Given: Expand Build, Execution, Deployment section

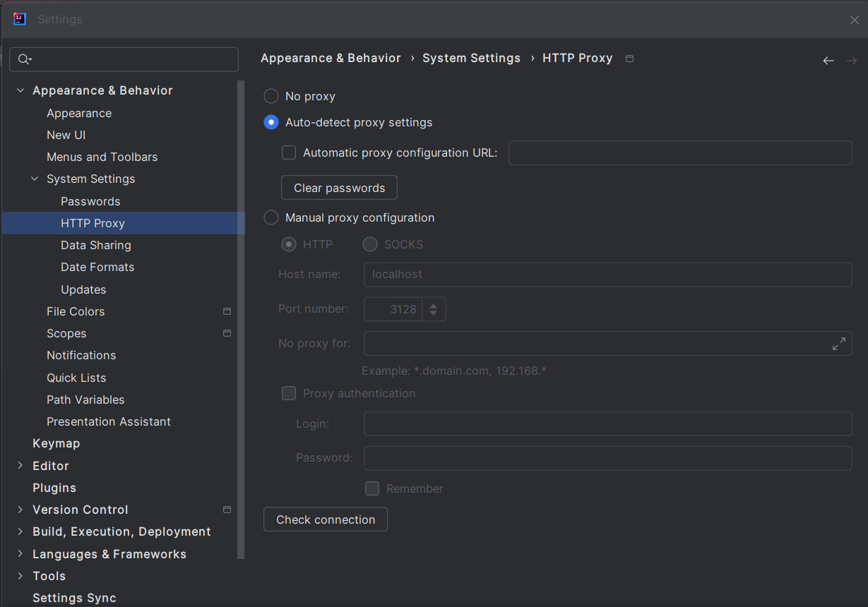Looking at the screenshot, I should coord(20,531).
